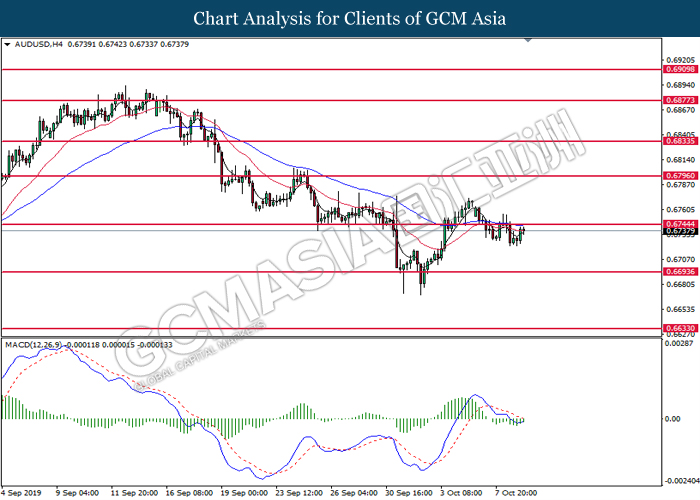Click the '11 Sep 20:00' time label

click(134, 493)
